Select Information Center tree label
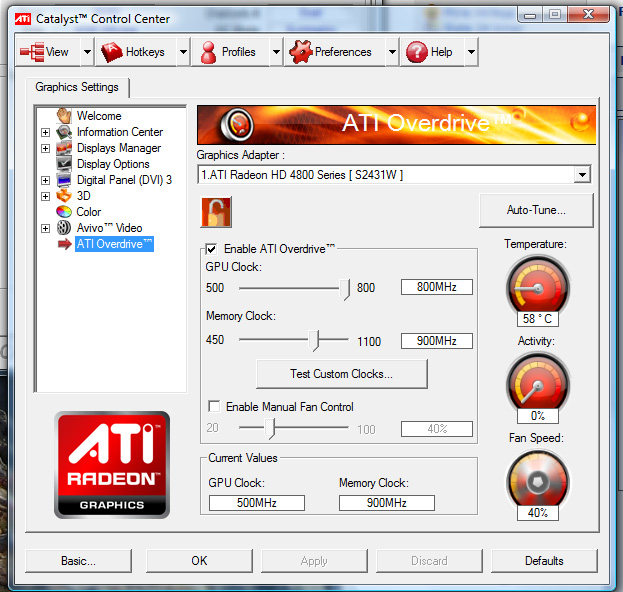 [120, 132]
